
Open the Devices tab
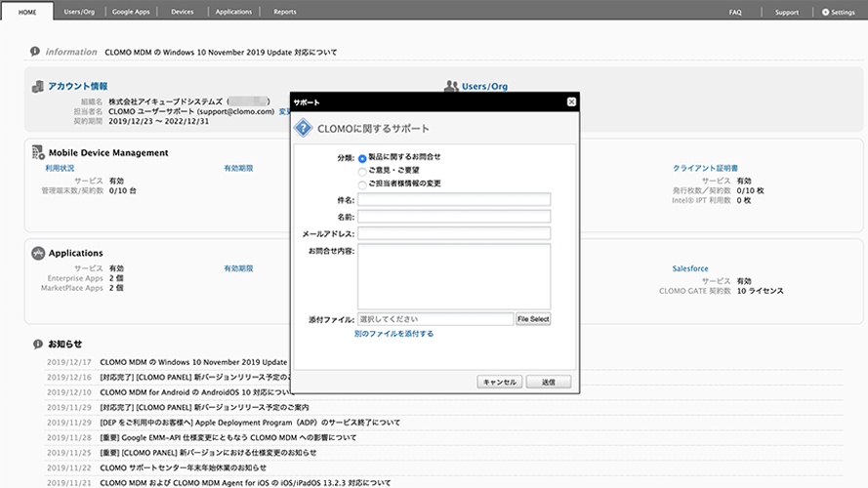(x=183, y=12)
